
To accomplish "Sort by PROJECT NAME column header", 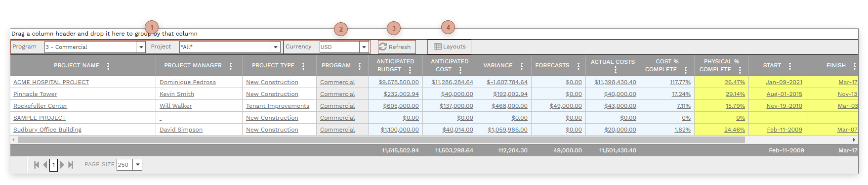I will pos(77,65).
